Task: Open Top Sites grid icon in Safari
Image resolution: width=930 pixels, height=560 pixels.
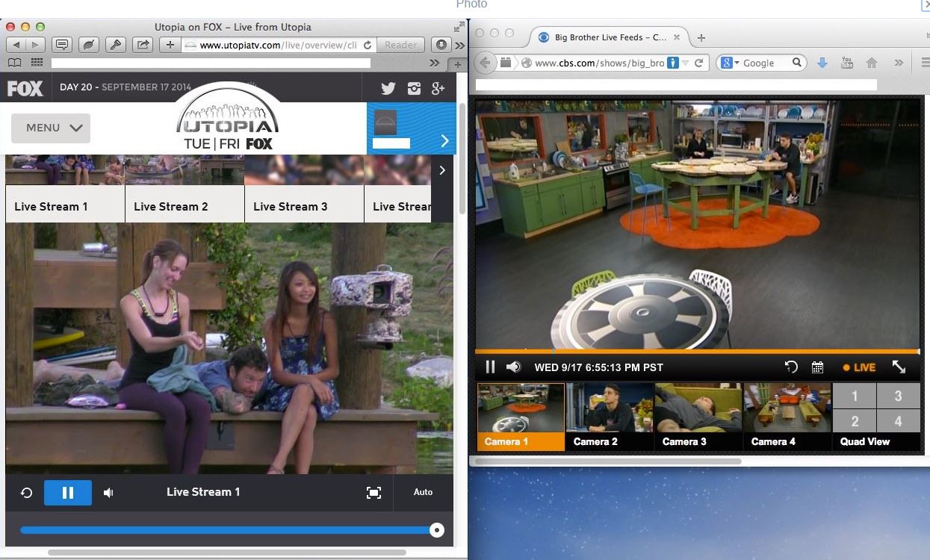Action: point(37,63)
